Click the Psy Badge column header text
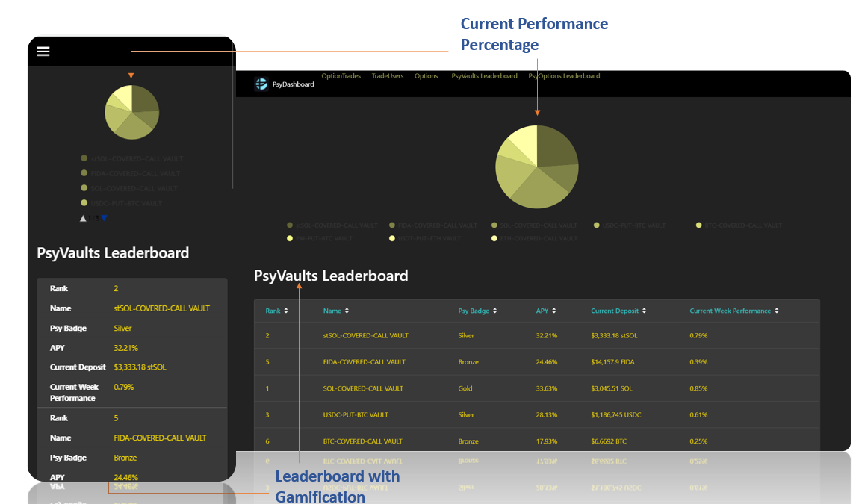The height and width of the screenshot is (504, 856). tap(474, 311)
